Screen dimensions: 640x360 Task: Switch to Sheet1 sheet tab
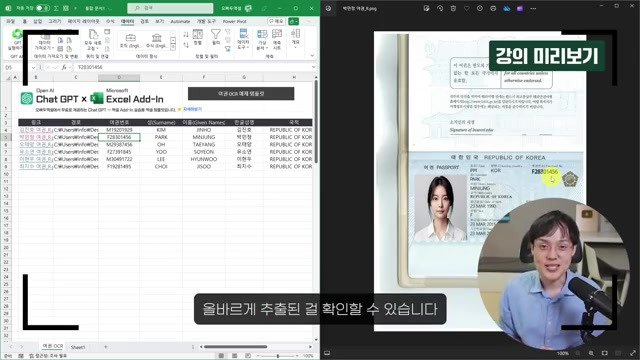click(78, 347)
